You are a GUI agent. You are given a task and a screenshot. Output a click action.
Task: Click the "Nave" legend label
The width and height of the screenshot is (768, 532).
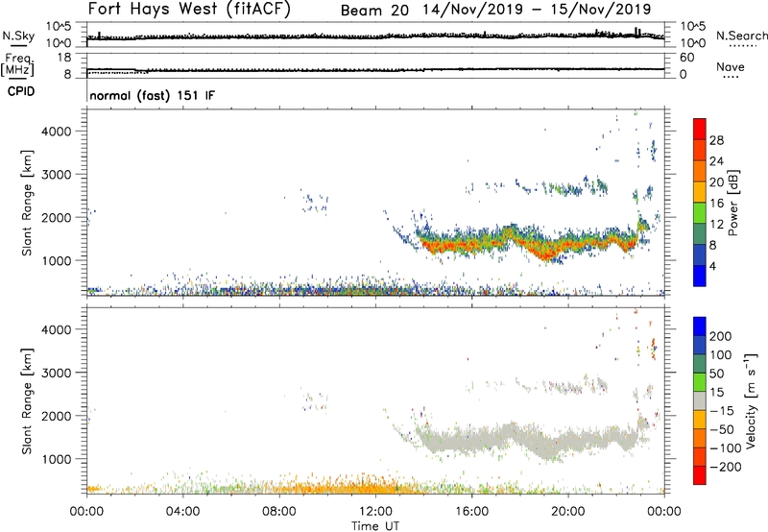[x=731, y=67]
